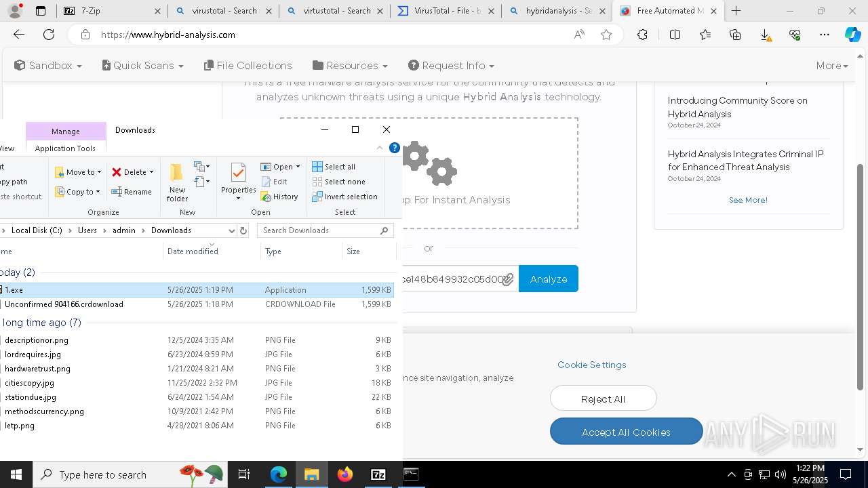The height and width of the screenshot is (488, 868).
Task: Click the Search Downloads input field
Action: tap(325, 230)
